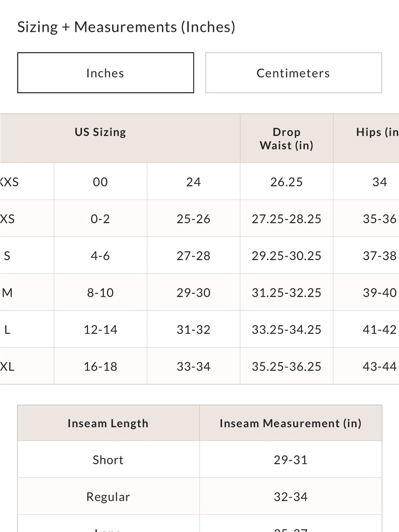The image size is (399, 532).
Task: Click the 00 size cell
Action: point(101,182)
